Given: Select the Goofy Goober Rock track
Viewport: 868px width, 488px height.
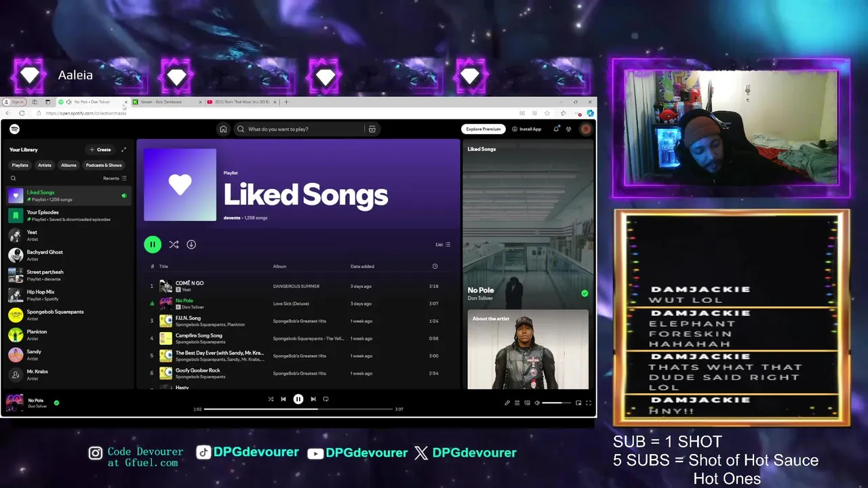Looking at the screenshot, I should tap(297, 373).
